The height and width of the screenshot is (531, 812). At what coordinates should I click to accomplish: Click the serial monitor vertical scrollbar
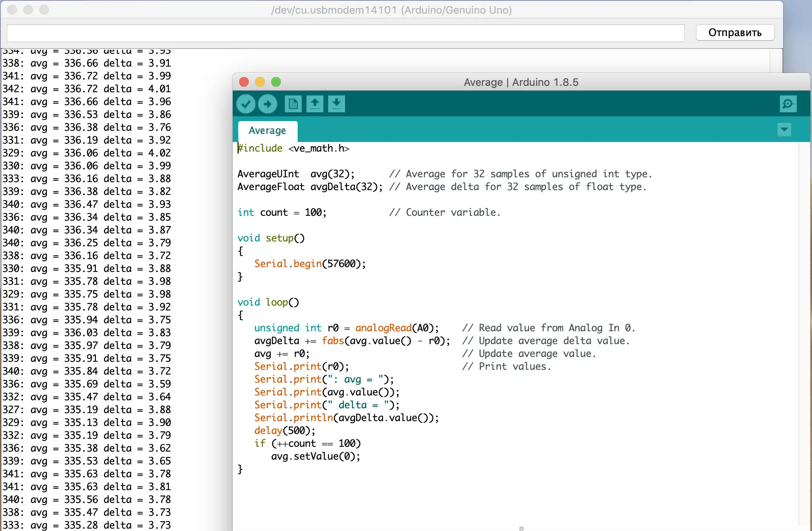(775, 60)
